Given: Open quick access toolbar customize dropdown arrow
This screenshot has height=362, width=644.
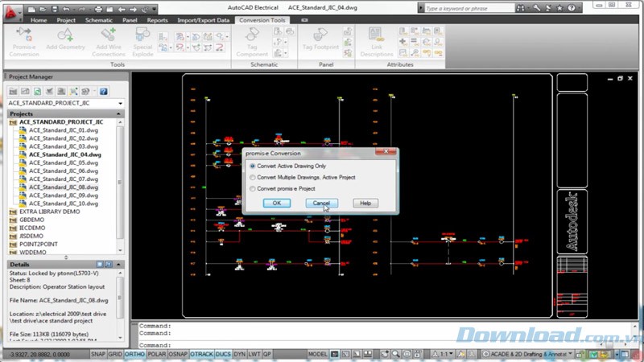Looking at the screenshot, I should tap(155, 9).
